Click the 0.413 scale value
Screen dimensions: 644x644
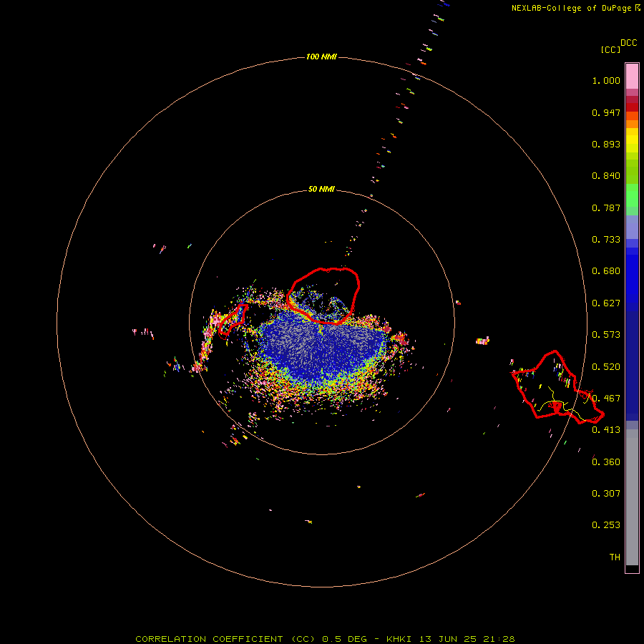coord(606,430)
